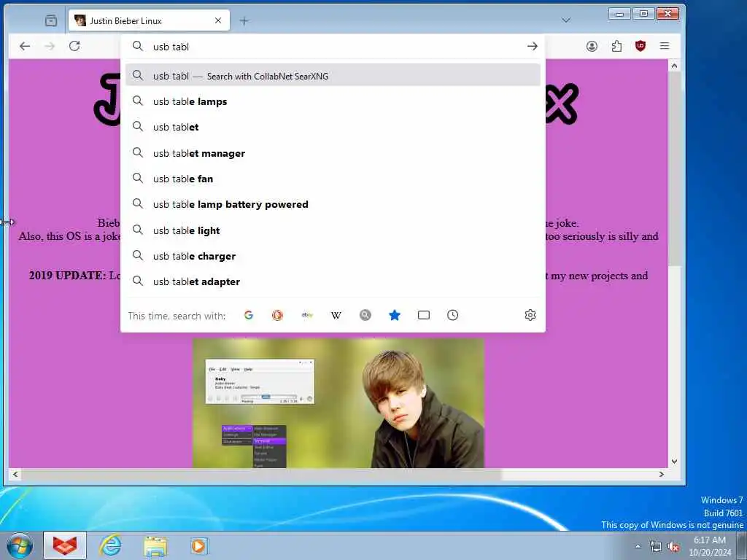
Task: Show hidden system tray icons
Action: coord(638,546)
